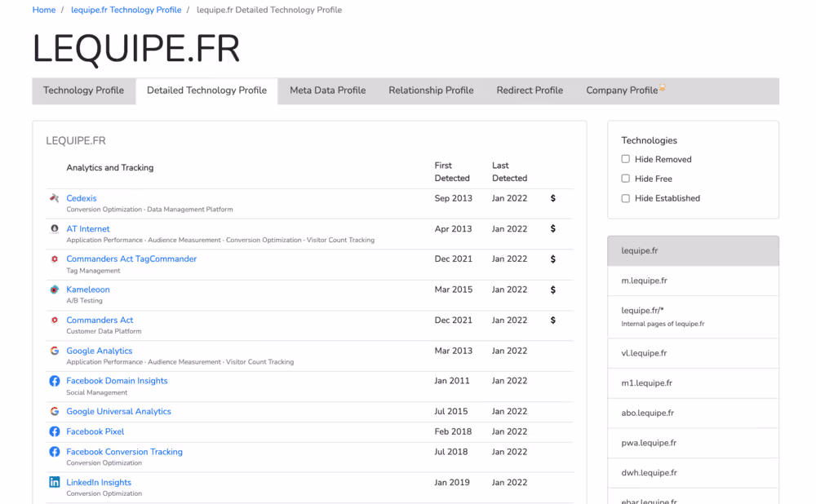Click Sep 2013 date in Cedexis row
Viewport: 816px width, 504px height.
(453, 198)
